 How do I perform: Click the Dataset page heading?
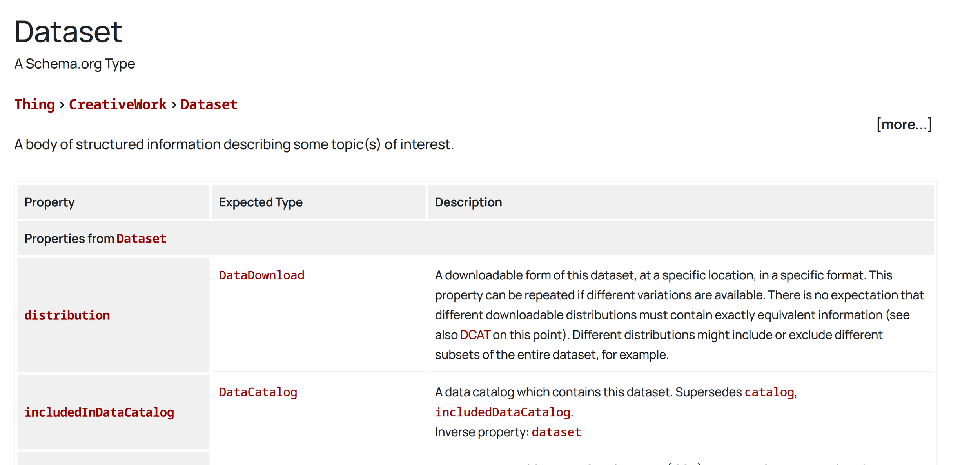tap(68, 31)
